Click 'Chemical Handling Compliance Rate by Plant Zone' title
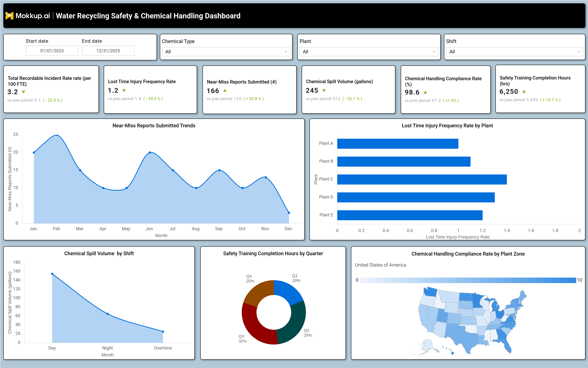Screen dimensions: 588x368 (x=468, y=254)
